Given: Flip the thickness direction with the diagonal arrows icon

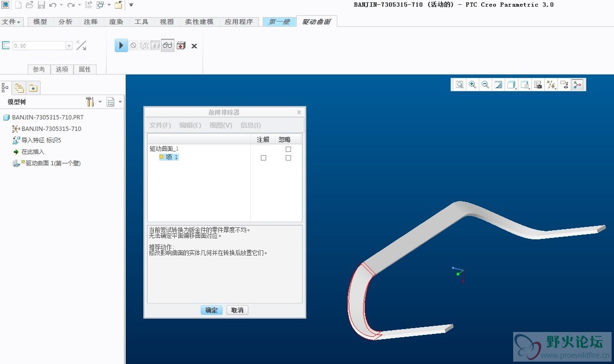Looking at the screenshot, I should 81,46.
